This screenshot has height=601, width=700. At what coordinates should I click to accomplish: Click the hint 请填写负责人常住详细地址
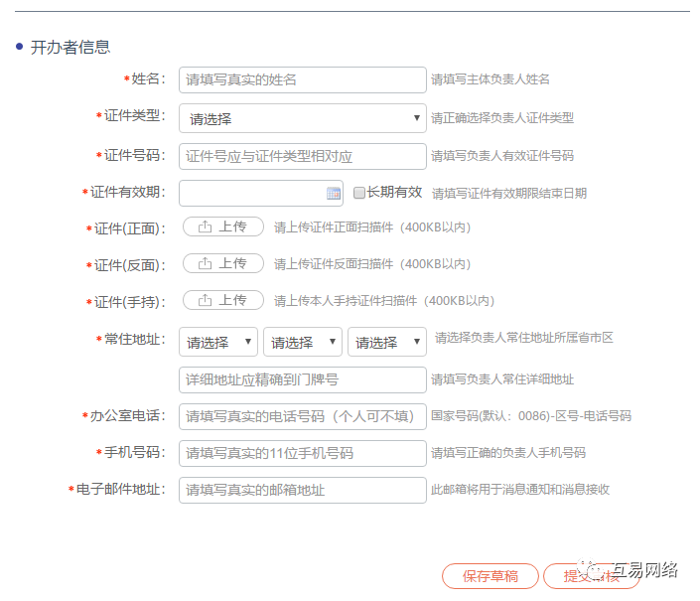(501, 379)
